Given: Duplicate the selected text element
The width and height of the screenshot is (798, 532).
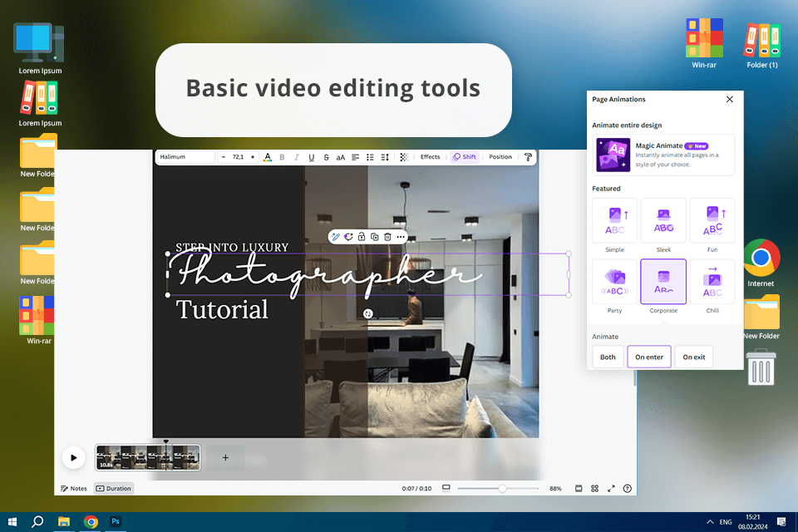Looking at the screenshot, I should [x=375, y=237].
